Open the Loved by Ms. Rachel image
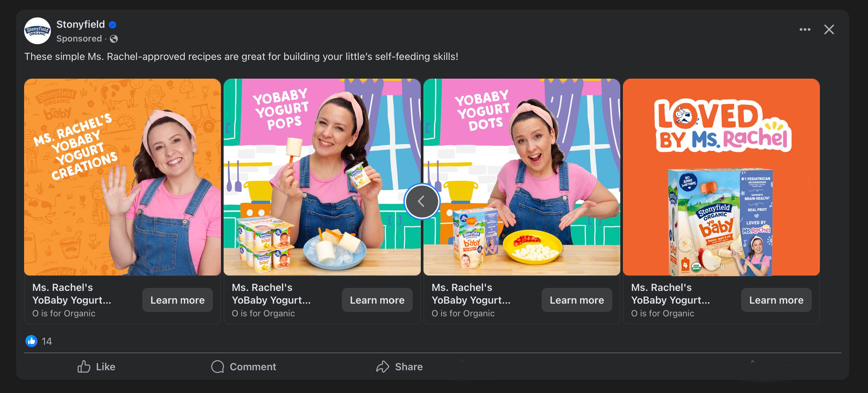 (721, 177)
